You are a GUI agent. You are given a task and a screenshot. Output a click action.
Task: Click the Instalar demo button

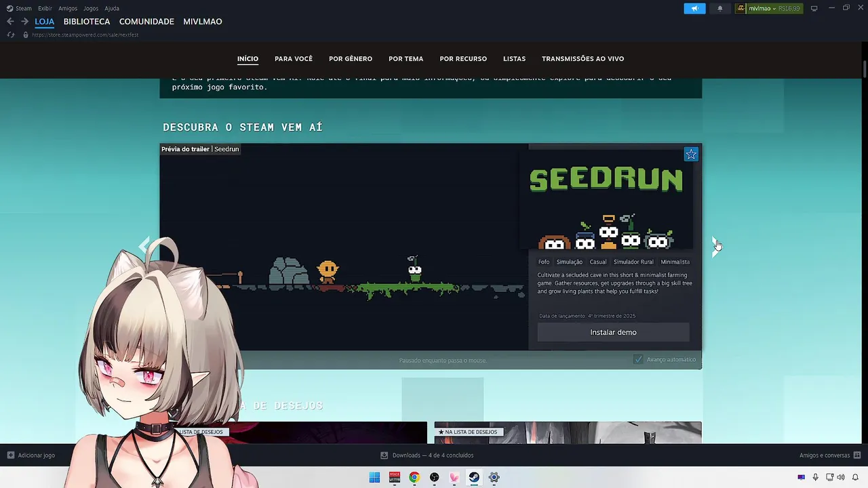pyautogui.click(x=613, y=332)
